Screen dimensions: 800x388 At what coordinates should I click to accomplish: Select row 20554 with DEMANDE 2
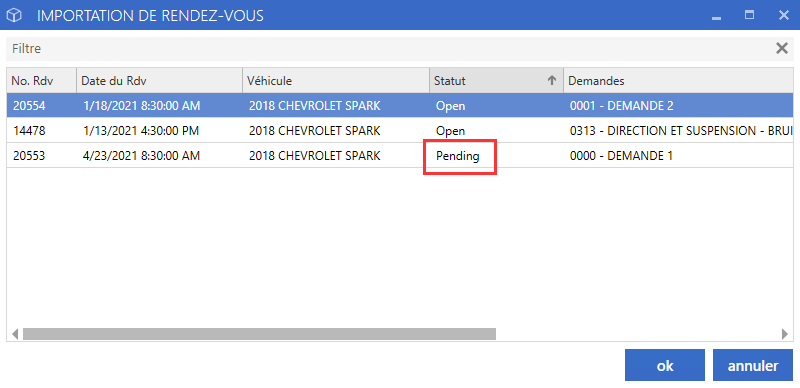coord(400,106)
